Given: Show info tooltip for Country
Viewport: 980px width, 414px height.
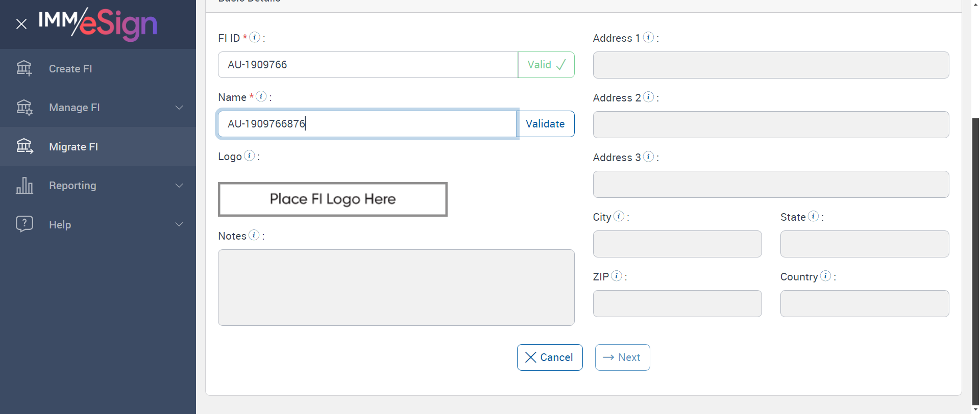Looking at the screenshot, I should coord(826,276).
